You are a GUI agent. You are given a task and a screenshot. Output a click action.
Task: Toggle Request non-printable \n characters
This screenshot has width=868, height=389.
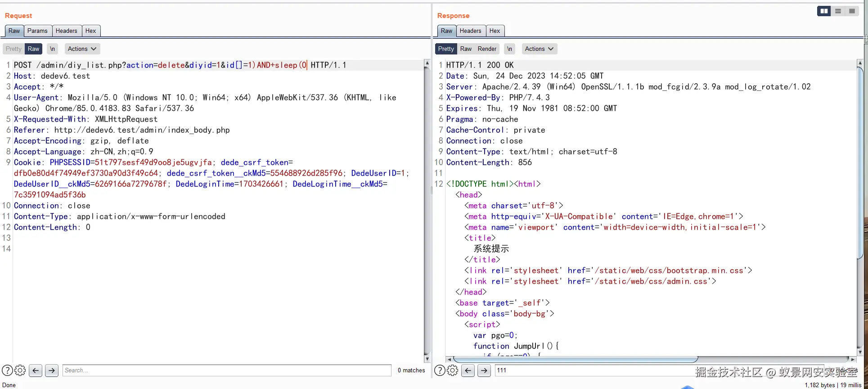(x=53, y=49)
